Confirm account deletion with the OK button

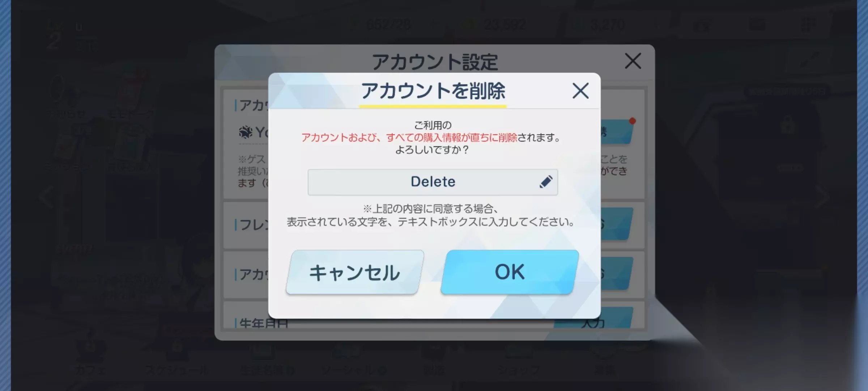pyautogui.click(x=510, y=272)
